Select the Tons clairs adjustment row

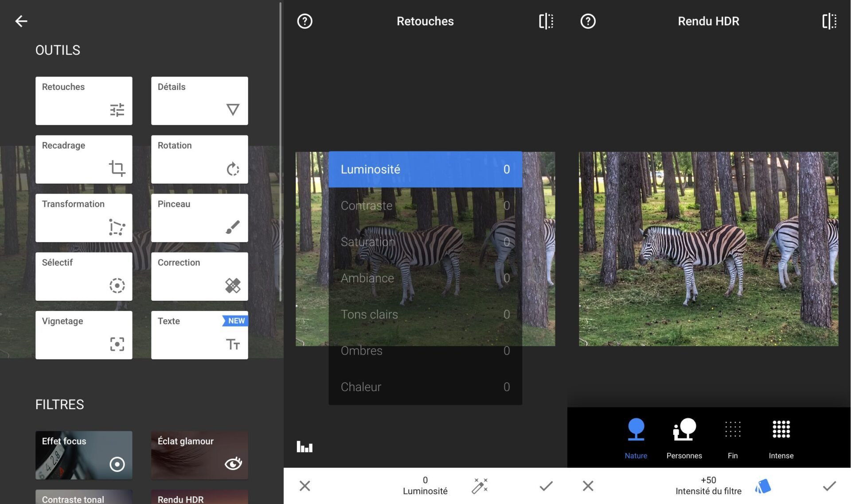pos(425,314)
